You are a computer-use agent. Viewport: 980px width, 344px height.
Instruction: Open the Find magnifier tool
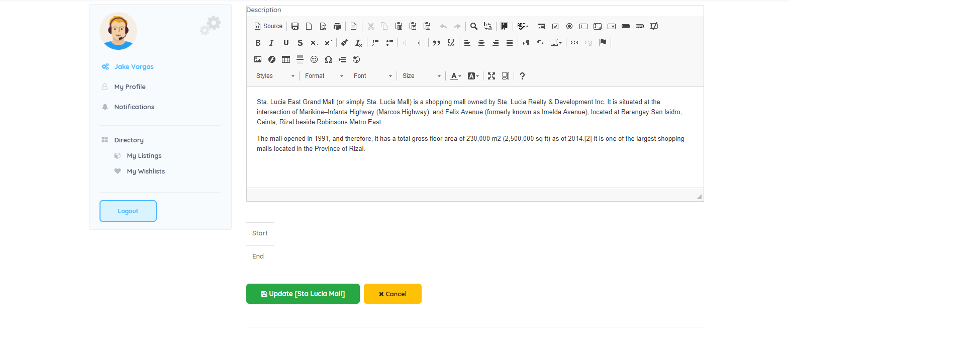point(474,26)
